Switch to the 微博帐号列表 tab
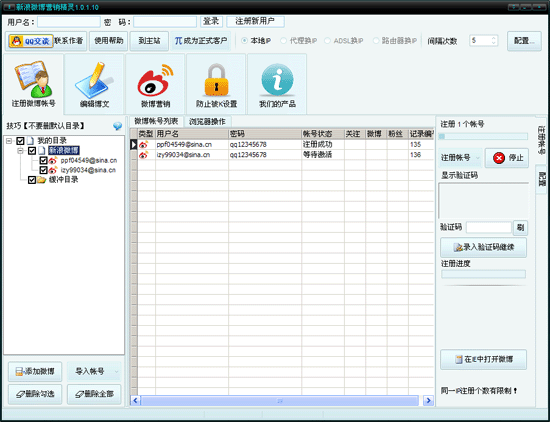The width and height of the screenshot is (550, 422). click(156, 121)
